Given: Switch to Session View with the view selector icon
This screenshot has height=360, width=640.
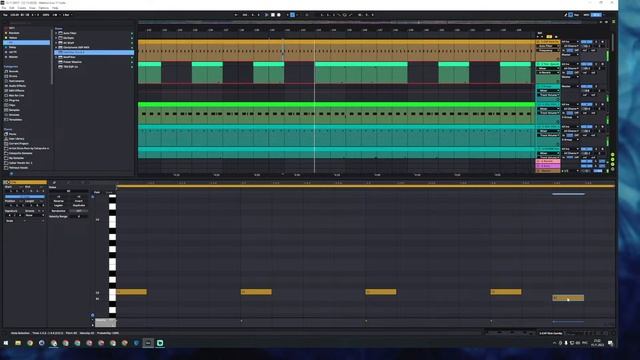Looking at the screenshot, I should point(613,22).
